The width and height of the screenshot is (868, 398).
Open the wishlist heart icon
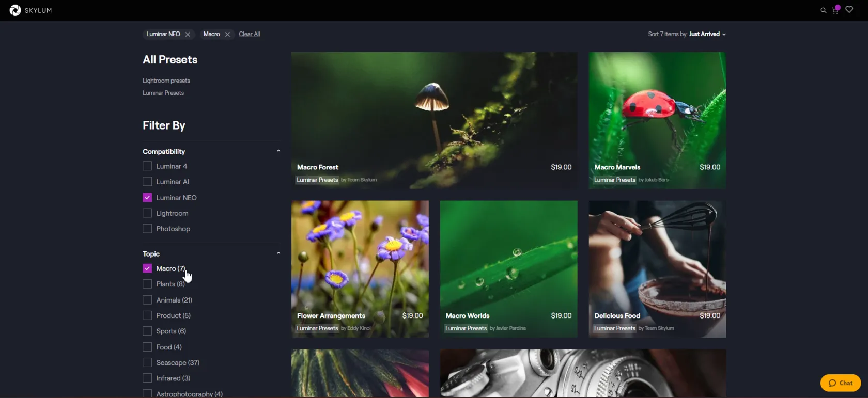click(x=849, y=10)
